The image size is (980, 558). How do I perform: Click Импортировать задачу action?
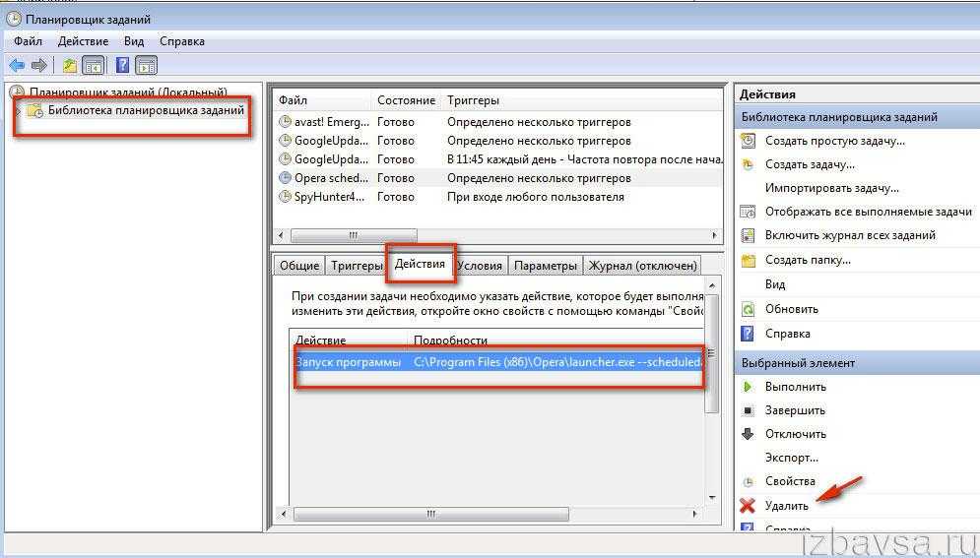coord(831,188)
